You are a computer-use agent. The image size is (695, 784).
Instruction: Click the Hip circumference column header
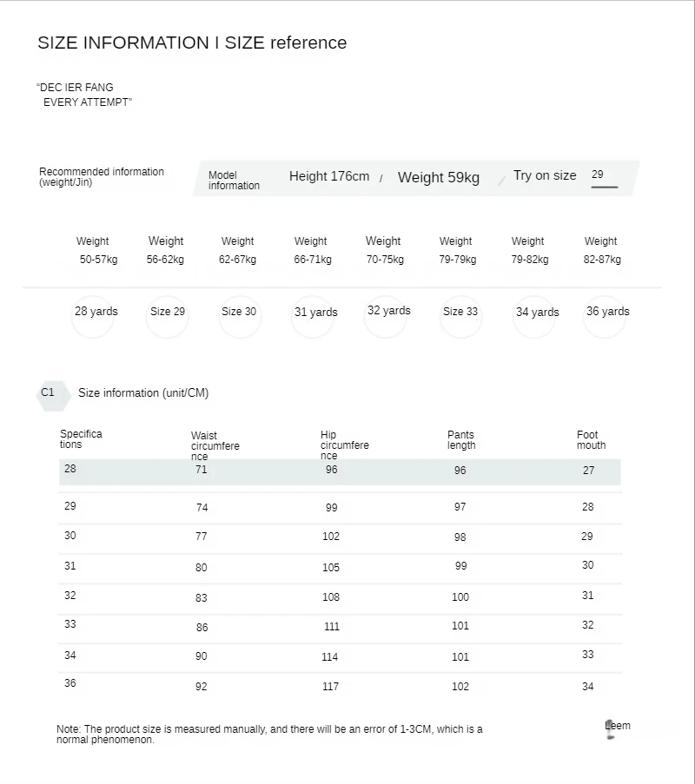tap(345, 445)
